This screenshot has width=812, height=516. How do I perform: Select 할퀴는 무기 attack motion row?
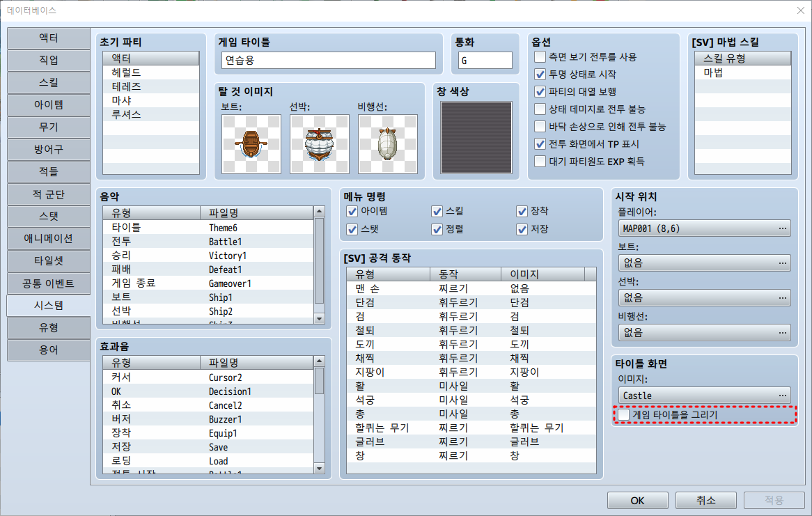click(471, 428)
